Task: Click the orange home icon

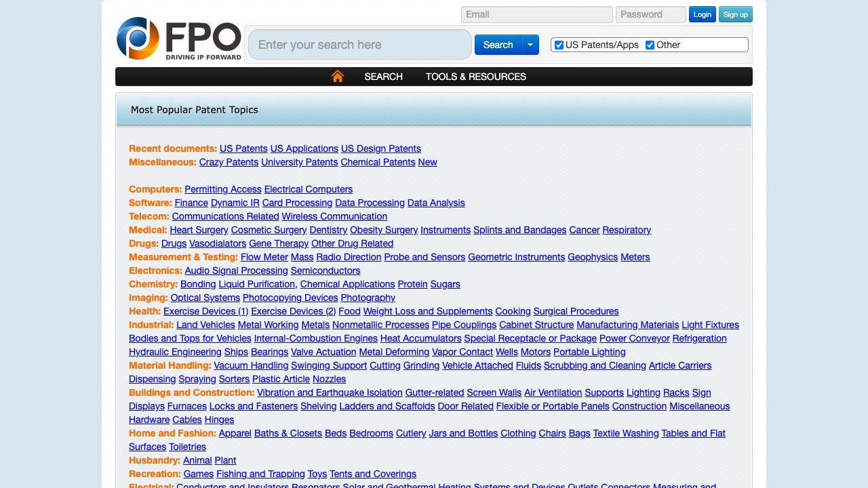Action: pos(338,77)
